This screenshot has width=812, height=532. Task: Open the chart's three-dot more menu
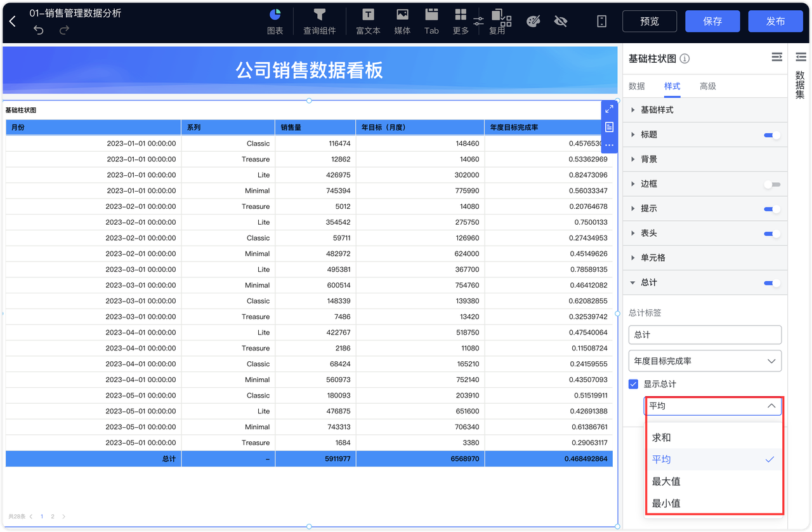(609, 145)
